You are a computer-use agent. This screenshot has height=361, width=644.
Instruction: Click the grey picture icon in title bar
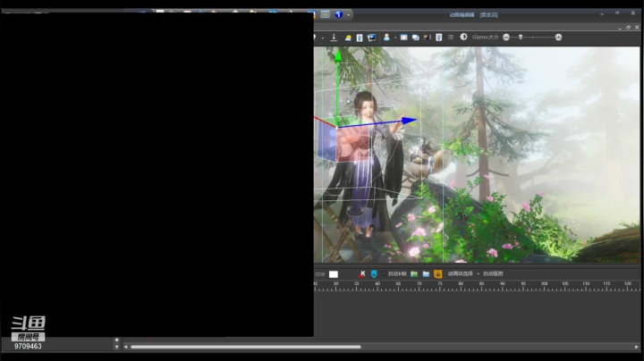tap(325, 14)
